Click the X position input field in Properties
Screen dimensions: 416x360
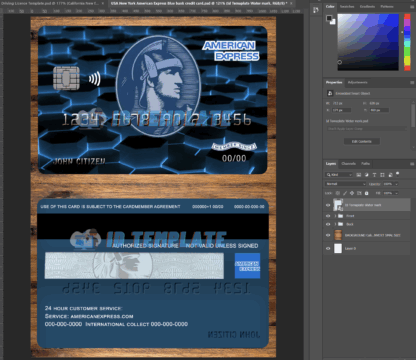(342, 110)
